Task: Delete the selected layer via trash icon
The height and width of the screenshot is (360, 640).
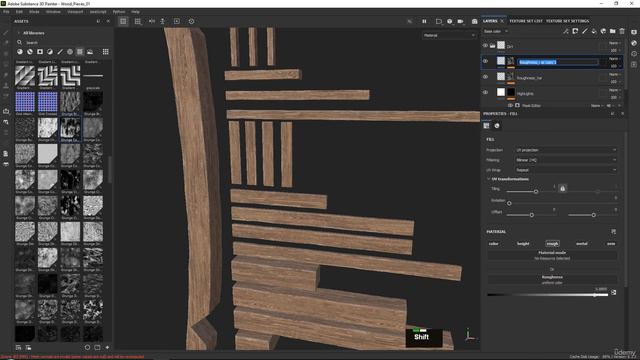Action: click(622, 31)
